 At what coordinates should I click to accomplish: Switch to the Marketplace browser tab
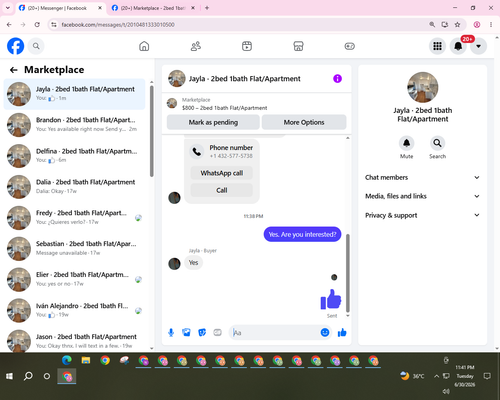pyautogui.click(x=152, y=8)
